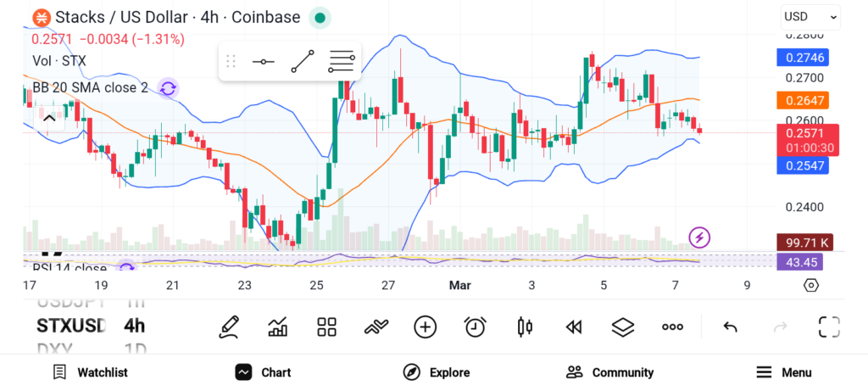
Task: Click the undo arrow
Action: pos(730,327)
